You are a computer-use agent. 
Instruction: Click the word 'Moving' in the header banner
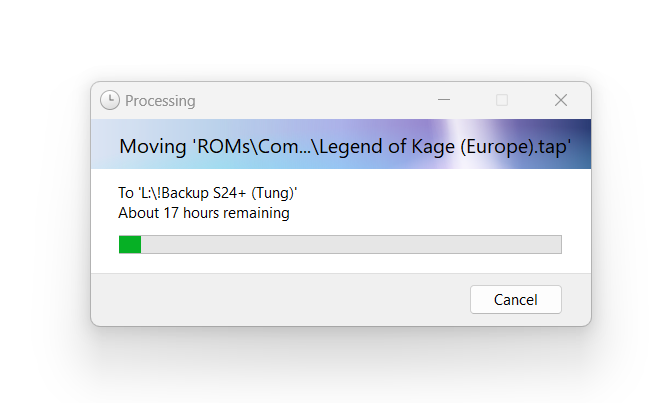pos(153,146)
